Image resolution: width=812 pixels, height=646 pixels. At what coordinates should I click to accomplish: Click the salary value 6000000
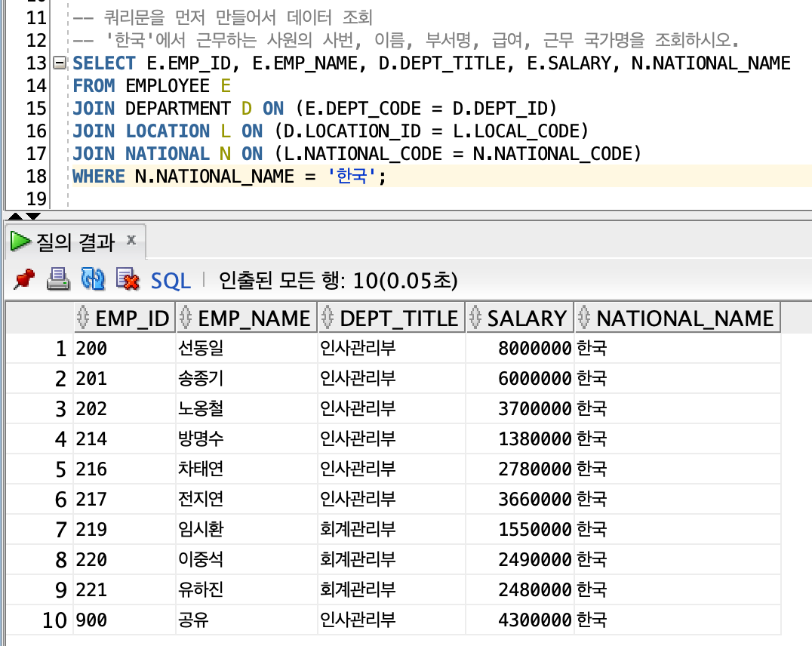pyautogui.click(x=519, y=378)
